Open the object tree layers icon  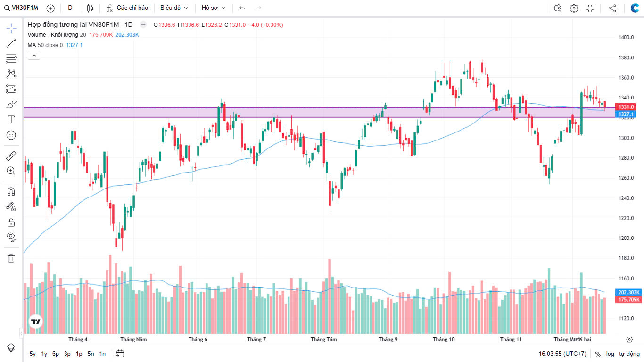click(11, 347)
